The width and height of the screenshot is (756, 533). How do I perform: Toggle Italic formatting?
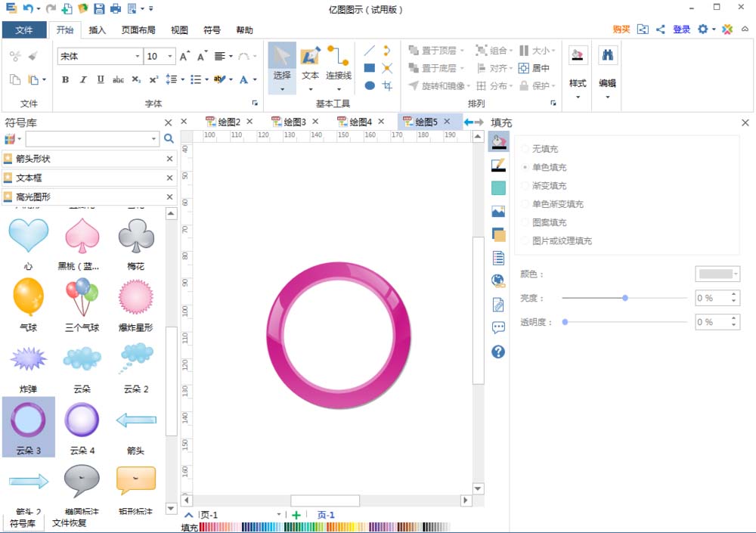(x=83, y=79)
